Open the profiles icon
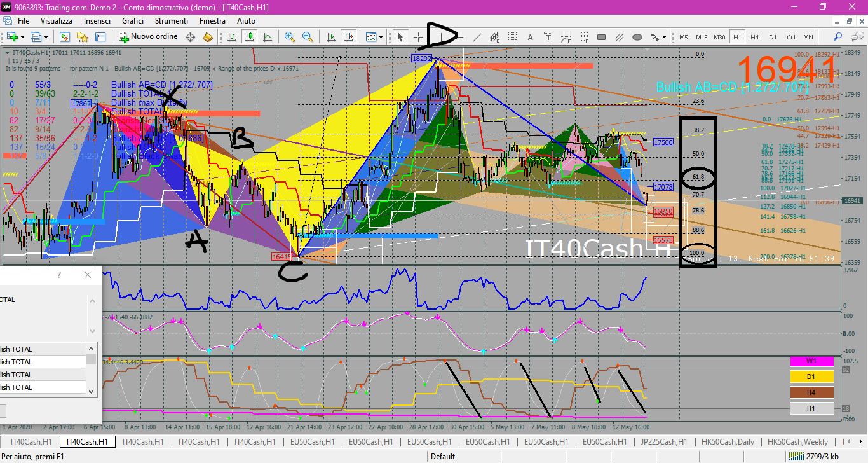The image size is (868, 463). 36,37
